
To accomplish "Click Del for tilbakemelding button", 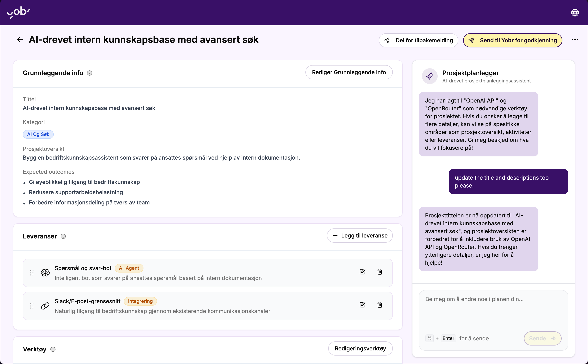I will coord(419,41).
